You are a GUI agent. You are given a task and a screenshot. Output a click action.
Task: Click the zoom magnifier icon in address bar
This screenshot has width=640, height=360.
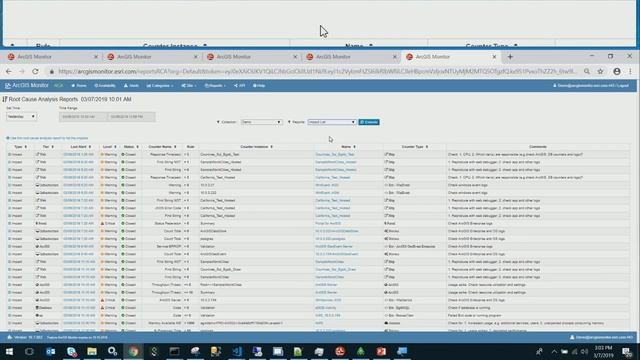[x=587, y=71]
